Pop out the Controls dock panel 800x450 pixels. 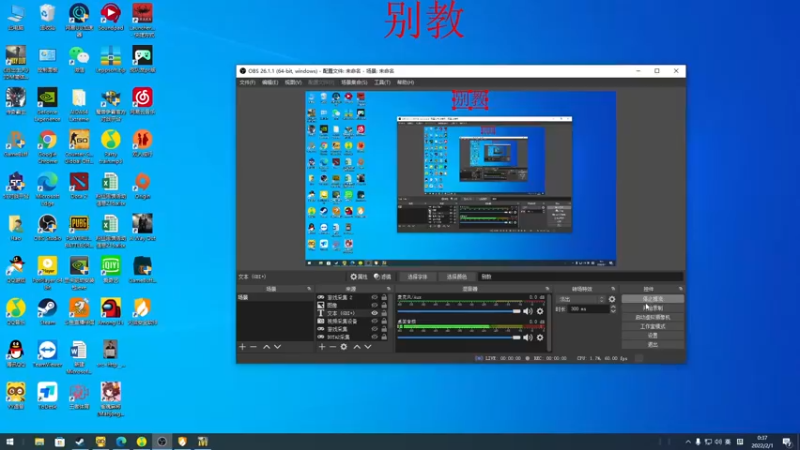(x=680, y=289)
